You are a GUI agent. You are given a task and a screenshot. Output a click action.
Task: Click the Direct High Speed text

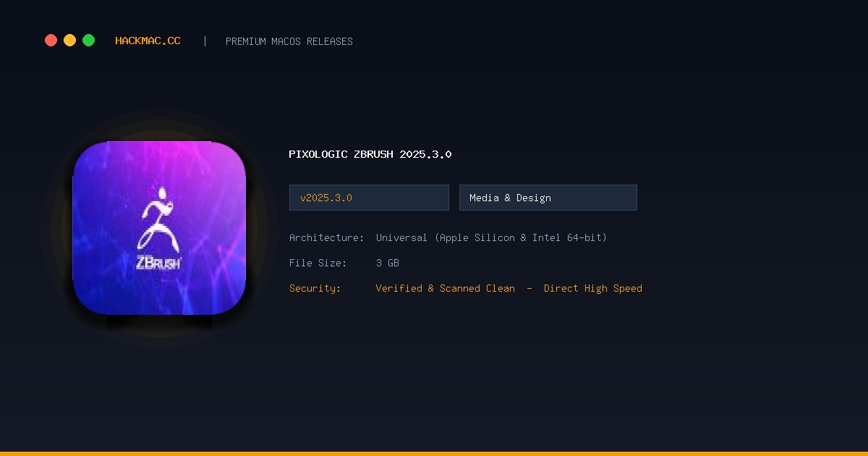pos(593,288)
